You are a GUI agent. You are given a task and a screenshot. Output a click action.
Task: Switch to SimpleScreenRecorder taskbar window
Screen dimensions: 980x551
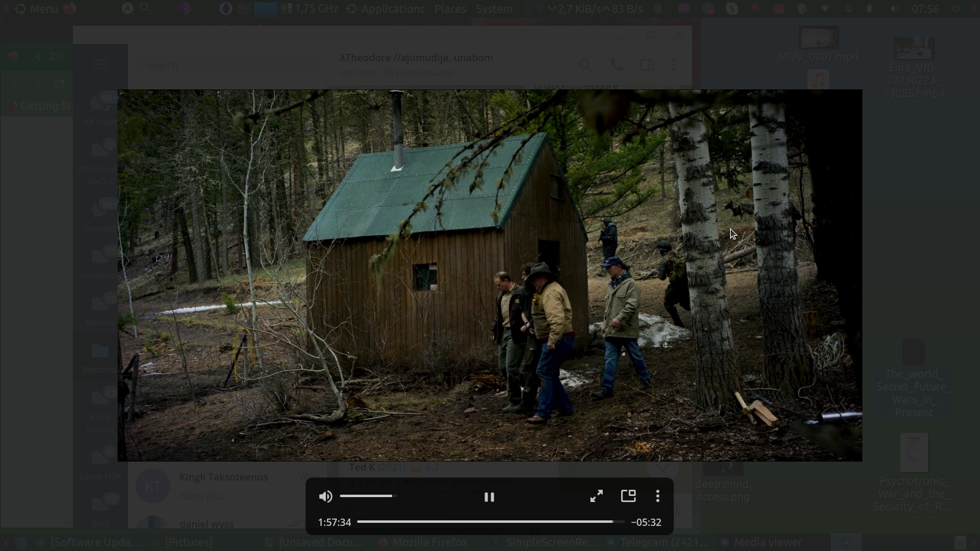tap(545, 542)
